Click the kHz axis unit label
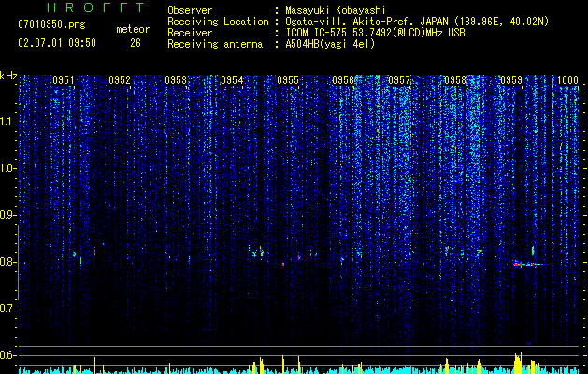 8,76
